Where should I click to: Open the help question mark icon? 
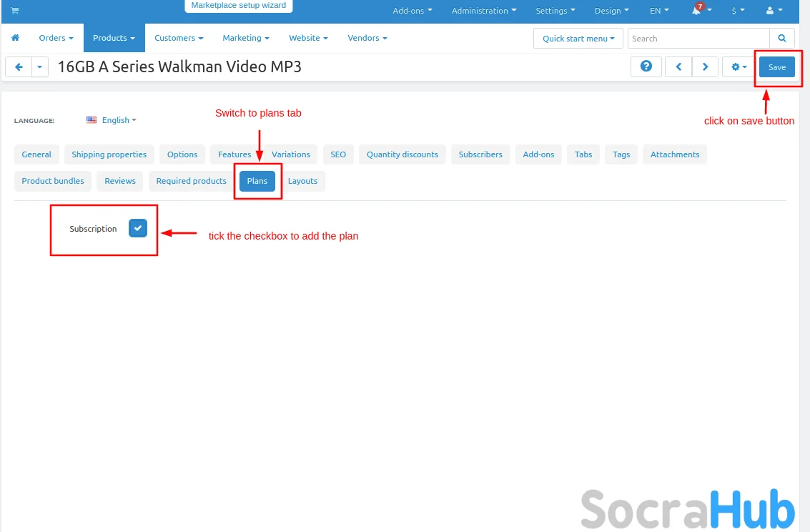646,66
